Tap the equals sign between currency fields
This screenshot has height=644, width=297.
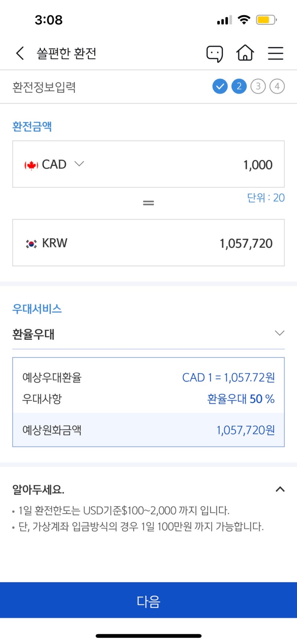(x=148, y=202)
